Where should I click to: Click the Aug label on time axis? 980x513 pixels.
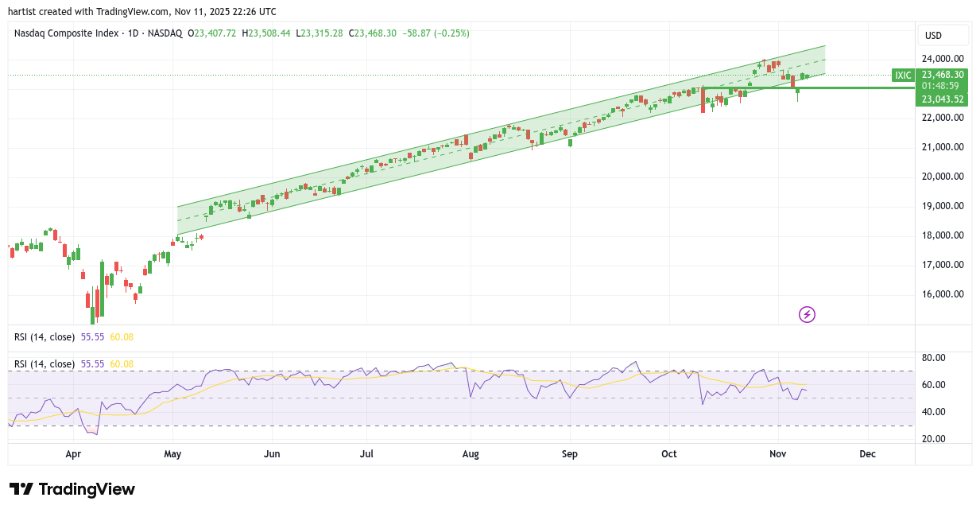pos(470,454)
